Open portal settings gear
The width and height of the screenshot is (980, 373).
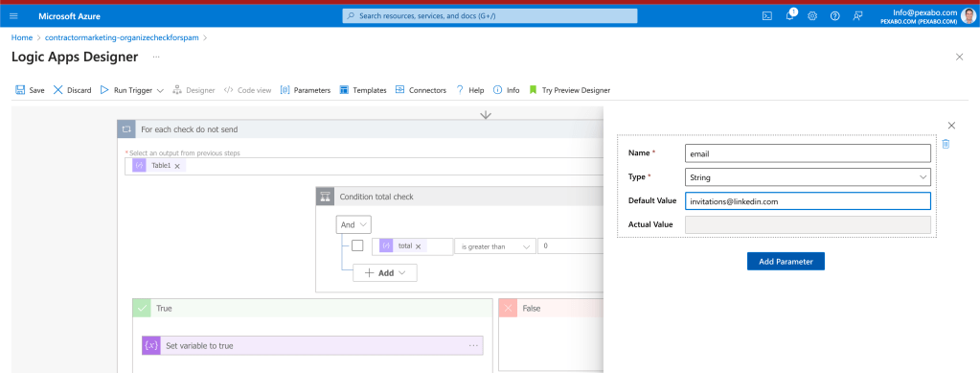click(x=811, y=16)
